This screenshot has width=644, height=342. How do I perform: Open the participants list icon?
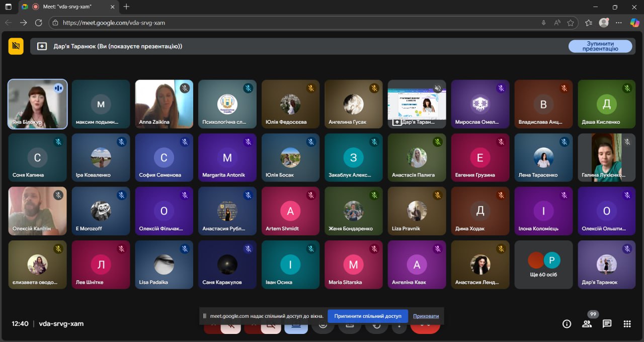click(x=587, y=324)
